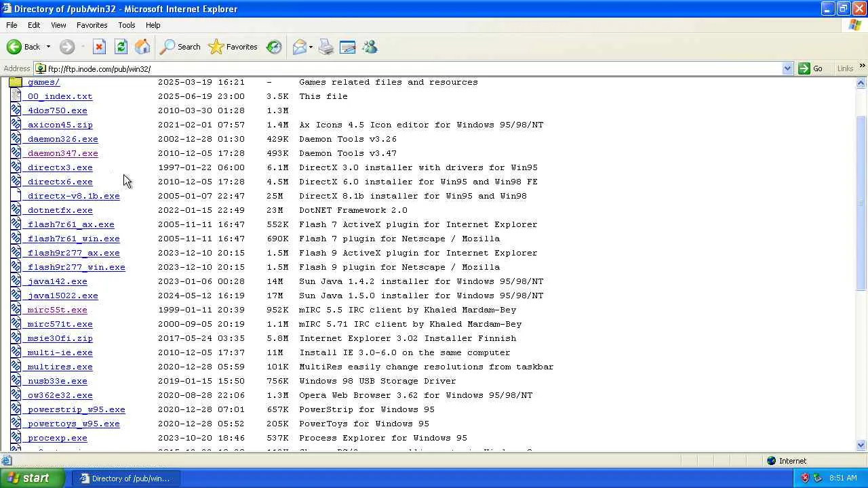Refresh the FTP directory page
Viewport: 868px width, 488px height.
tap(121, 47)
